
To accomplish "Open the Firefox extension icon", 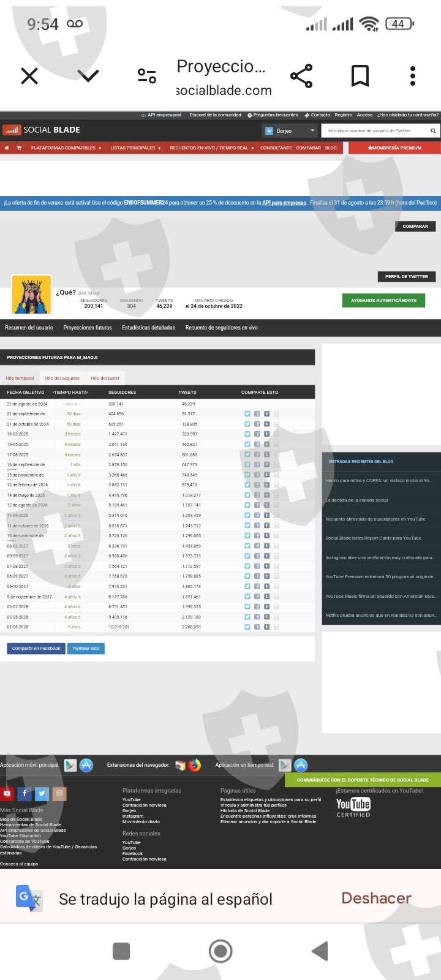I will coord(195,765).
